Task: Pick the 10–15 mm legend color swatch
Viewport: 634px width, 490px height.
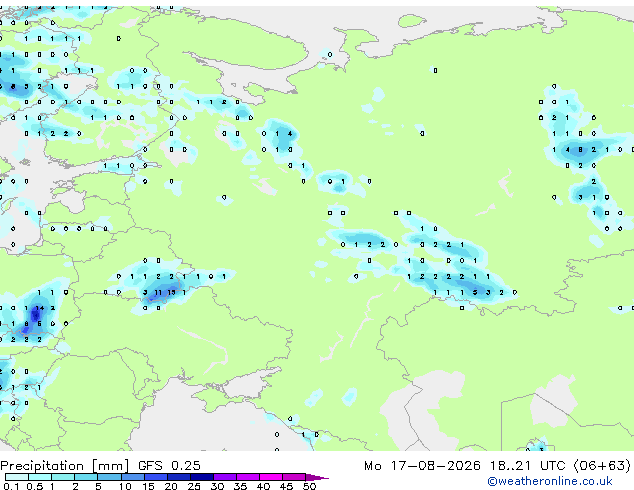Action: pos(132,477)
